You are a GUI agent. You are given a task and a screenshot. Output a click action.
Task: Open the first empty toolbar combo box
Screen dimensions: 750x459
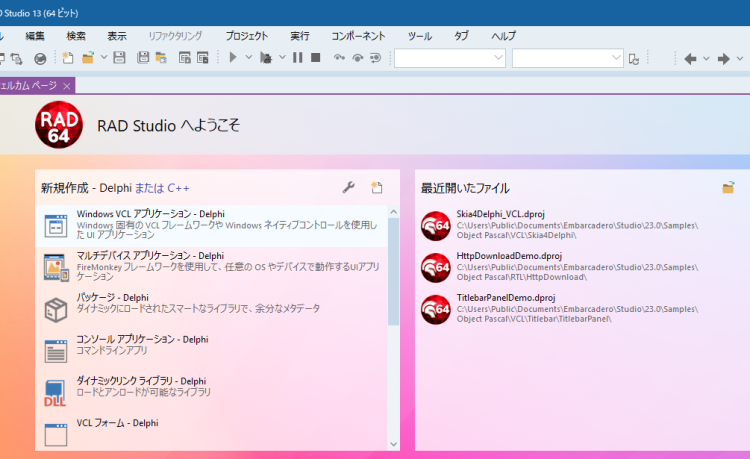pyautogui.click(x=450, y=58)
